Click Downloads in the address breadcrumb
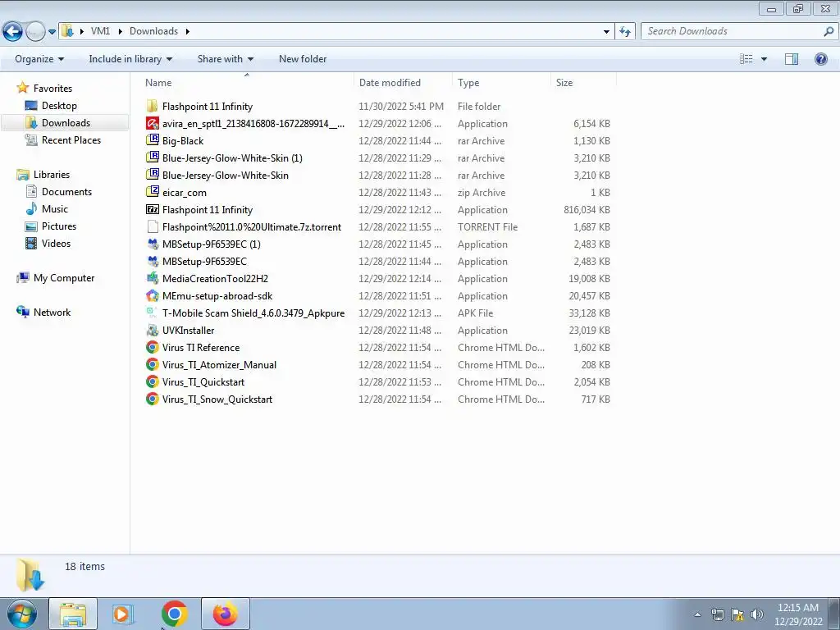Screen dimensions: 840x630 (153, 31)
